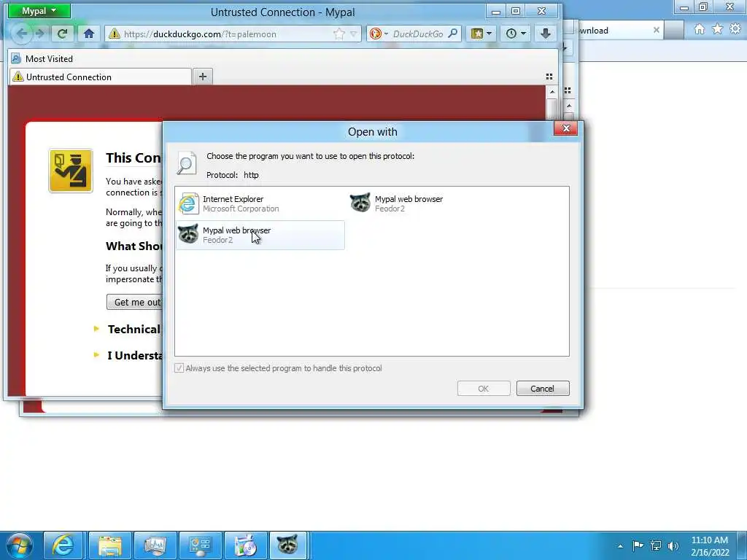Click the raccoon icon in right column
This screenshot has width=747, height=560.
click(x=360, y=203)
